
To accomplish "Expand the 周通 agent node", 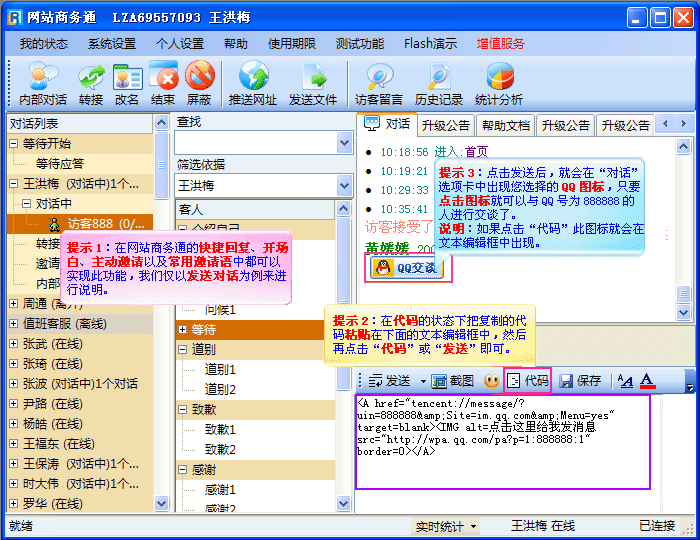I will (14, 303).
